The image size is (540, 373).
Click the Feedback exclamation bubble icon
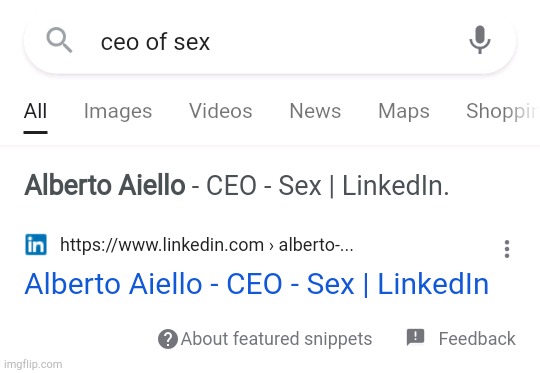[415, 337]
